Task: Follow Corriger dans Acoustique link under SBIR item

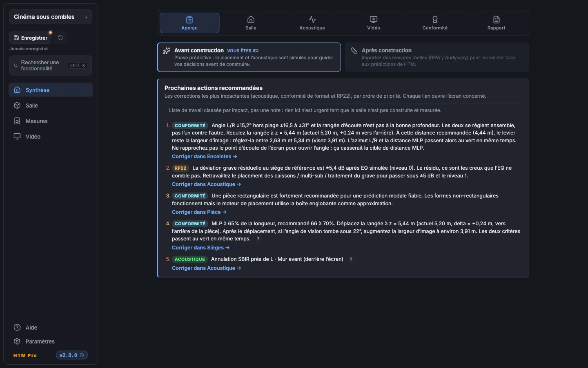Action: point(207,268)
